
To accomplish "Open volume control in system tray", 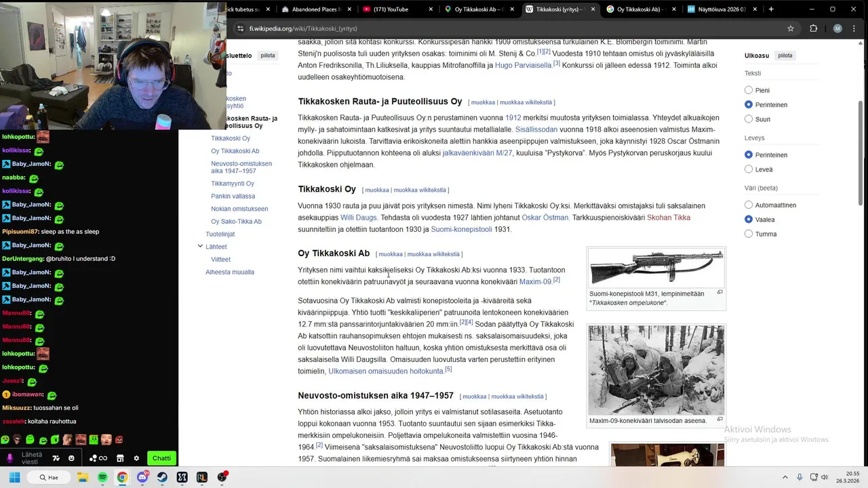I will point(825,477).
